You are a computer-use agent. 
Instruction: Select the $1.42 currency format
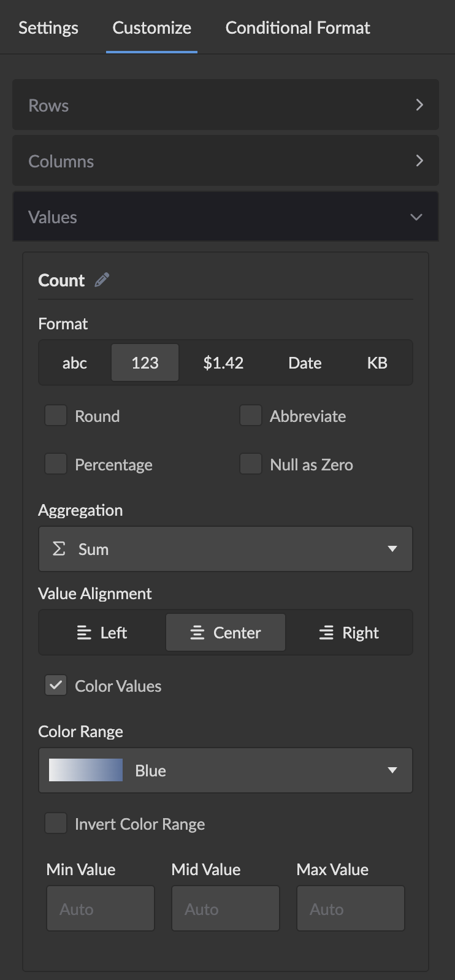(x=223, y=363)
